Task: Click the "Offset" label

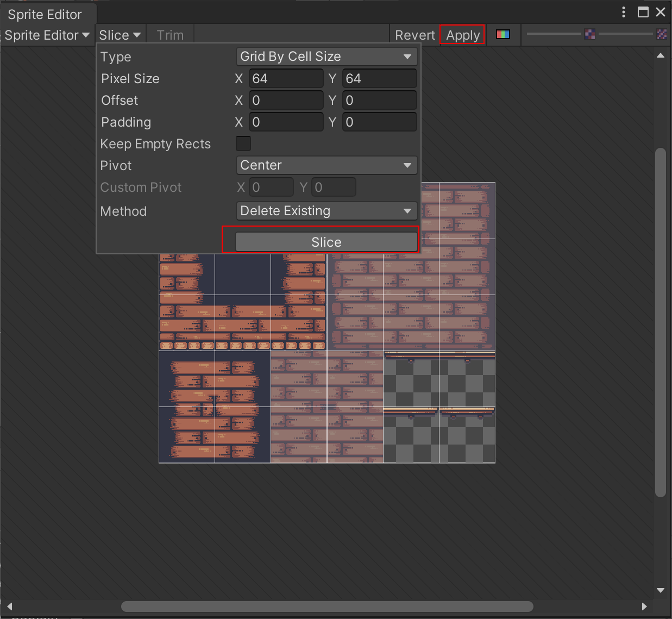Action: 120,101
